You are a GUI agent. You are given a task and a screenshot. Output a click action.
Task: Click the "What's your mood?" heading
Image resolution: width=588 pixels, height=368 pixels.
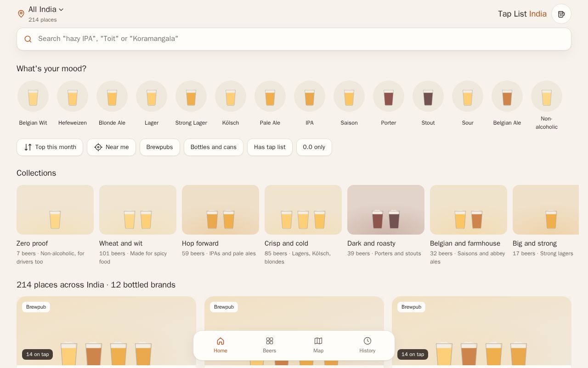tap(51, 69)
